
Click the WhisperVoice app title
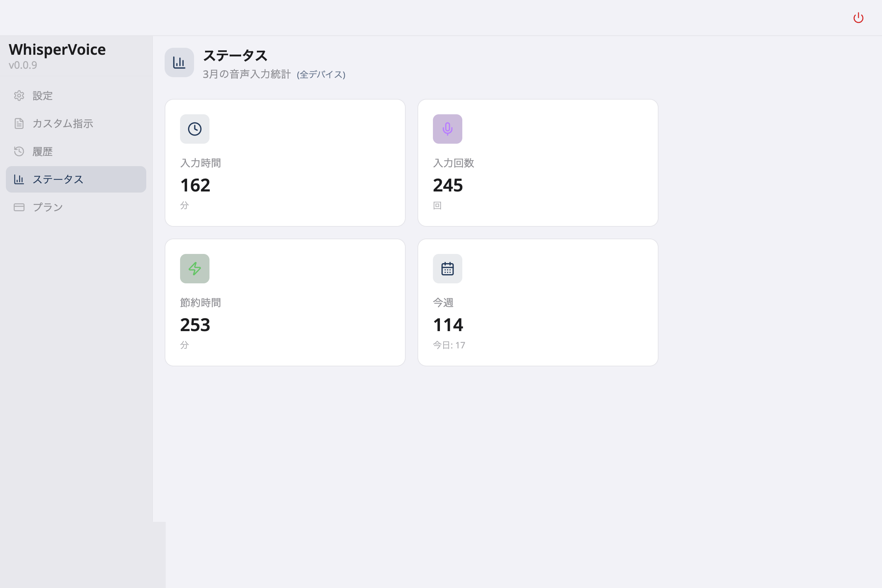pyautogui.click(x=57, y=49)
